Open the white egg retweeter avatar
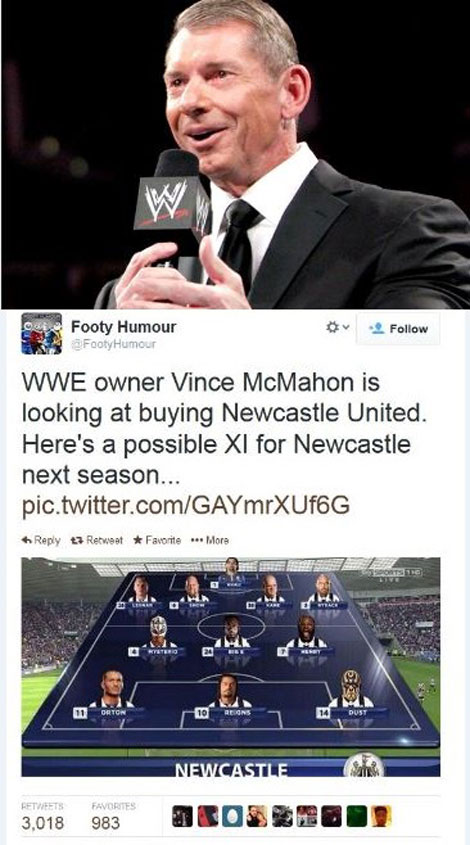Image resolution: width=470 pixels, height=845 pixels. pos(232,816)
